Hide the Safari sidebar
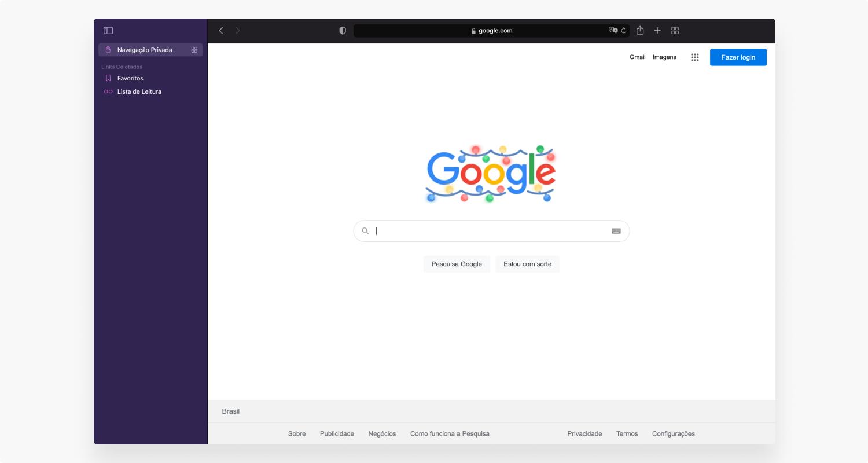 (x=108, y=31)
